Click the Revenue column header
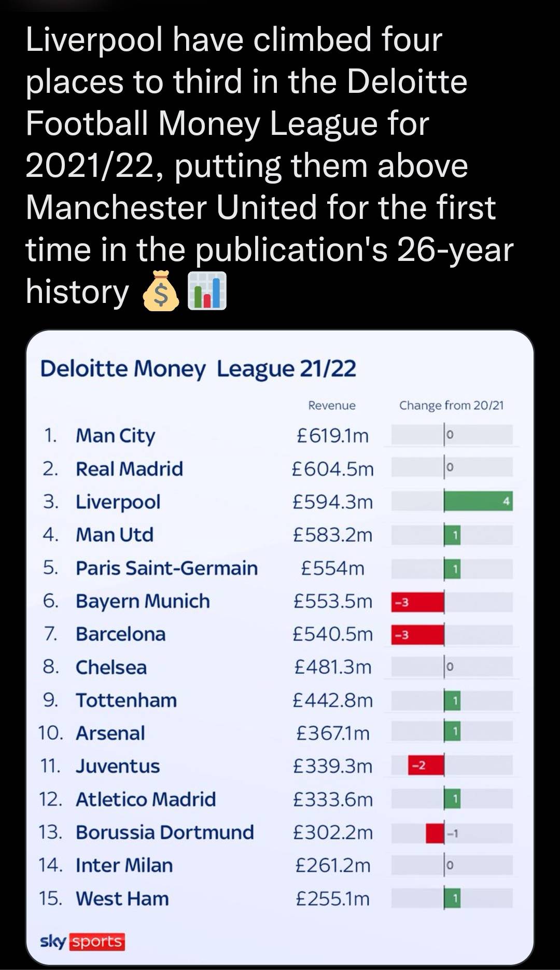Viewport: 560px width, 970px height. coord(332,405)
